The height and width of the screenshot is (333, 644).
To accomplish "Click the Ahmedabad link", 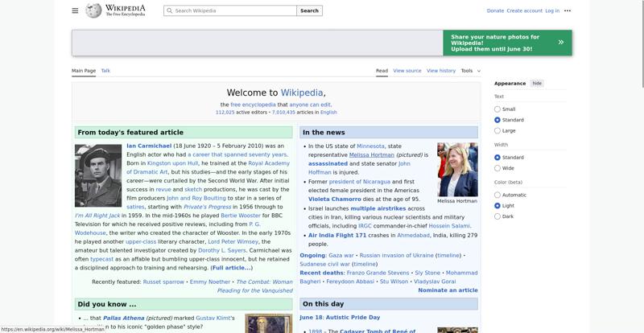I will pyautogui.click(x=413, y=236).
